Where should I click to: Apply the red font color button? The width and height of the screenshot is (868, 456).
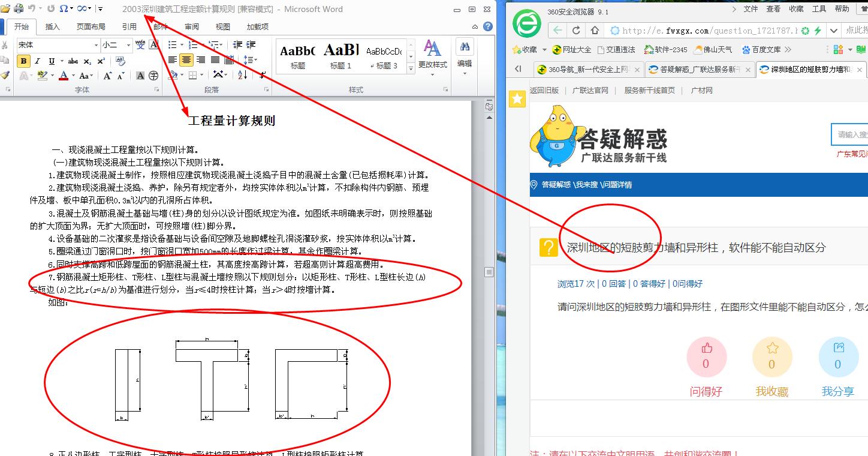point(64,76)
